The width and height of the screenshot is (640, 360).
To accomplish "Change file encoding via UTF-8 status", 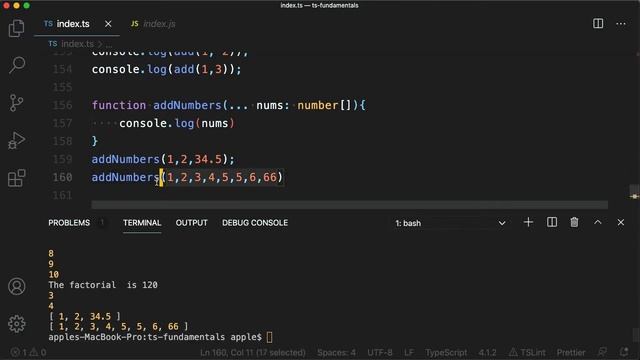I will tap(380, 352).
